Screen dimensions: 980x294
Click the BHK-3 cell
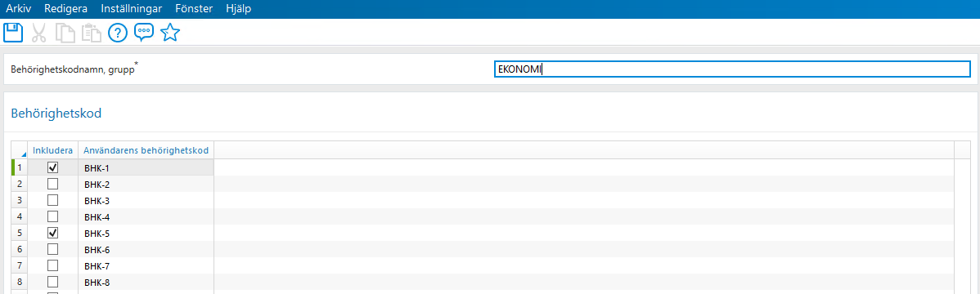[146, 200]
